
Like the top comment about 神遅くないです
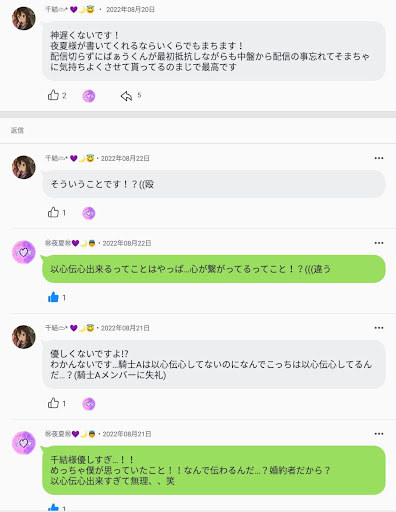point(53,95)
